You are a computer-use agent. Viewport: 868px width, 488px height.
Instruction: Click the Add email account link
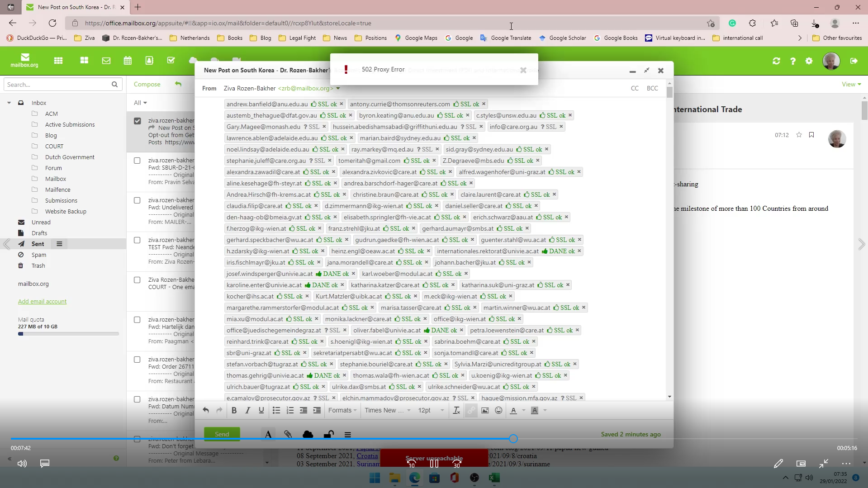pyautogui.click(x=42, y=301)
